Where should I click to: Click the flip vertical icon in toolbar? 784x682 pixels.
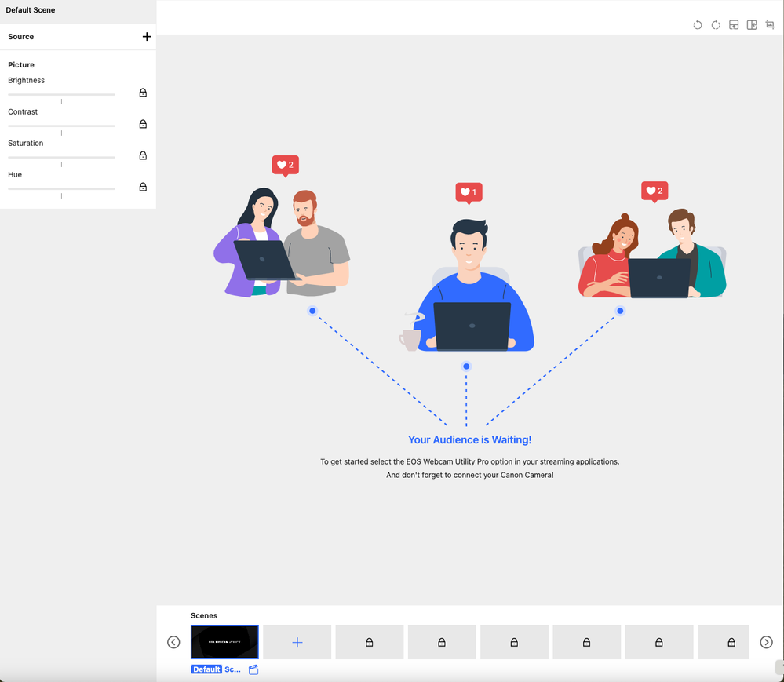(x=734, y=25)
